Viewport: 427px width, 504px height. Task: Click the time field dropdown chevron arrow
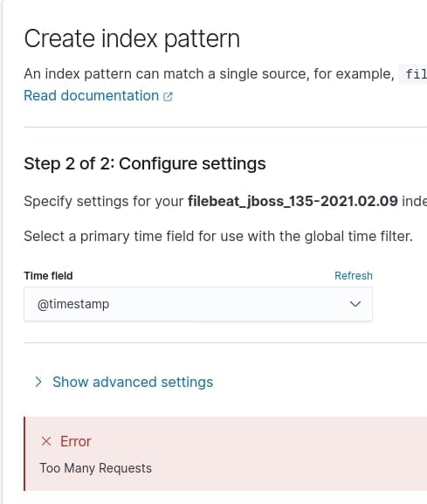click(355, 304)
